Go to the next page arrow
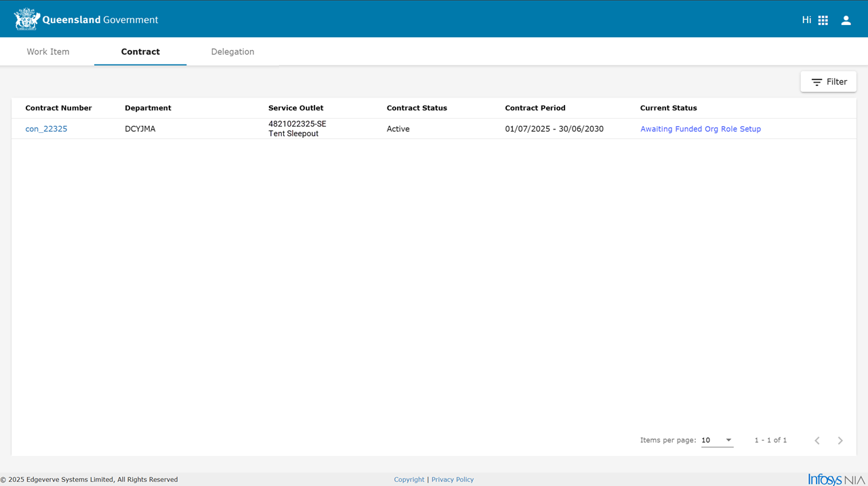The height and width of the screenshot is (486, 868). 840,441
